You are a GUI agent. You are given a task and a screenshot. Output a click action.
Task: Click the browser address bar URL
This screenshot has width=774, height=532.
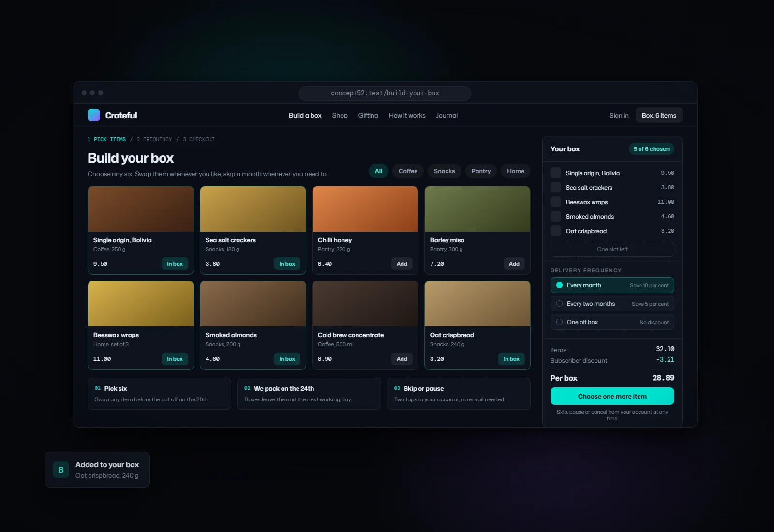pos(385,93)
